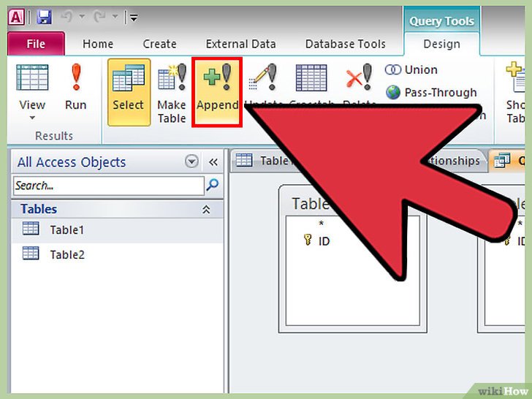Click the All Access Objects pane title

point(72,162)
